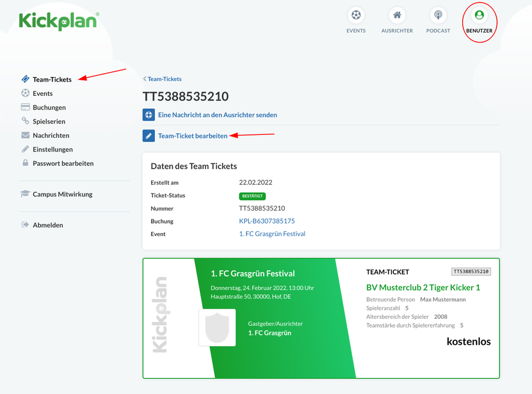The height and width of the screenshot is (394, 532).
Task: Click the Spielserien chain icon
Action: point(25,121)
